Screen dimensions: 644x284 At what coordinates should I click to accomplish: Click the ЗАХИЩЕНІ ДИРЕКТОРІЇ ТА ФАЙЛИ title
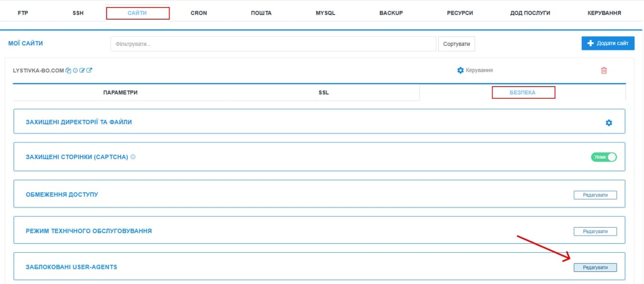pyautogui.click(x=79, y=122)
